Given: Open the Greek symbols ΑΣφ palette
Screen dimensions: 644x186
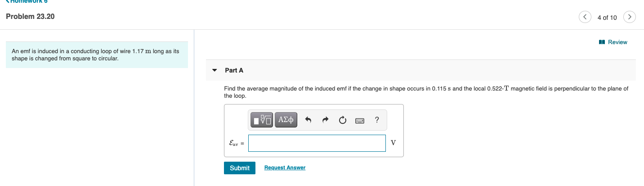Looking at the screenshot, I should tap(286, 120).
